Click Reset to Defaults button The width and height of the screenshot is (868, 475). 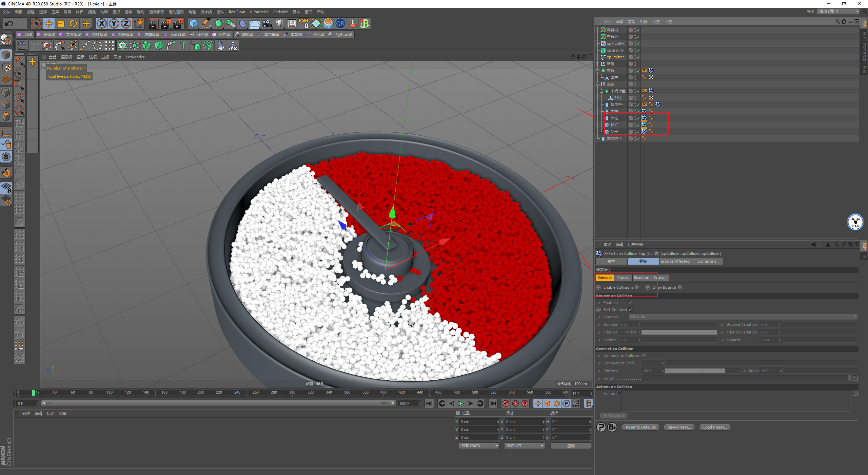pos(640,427)
